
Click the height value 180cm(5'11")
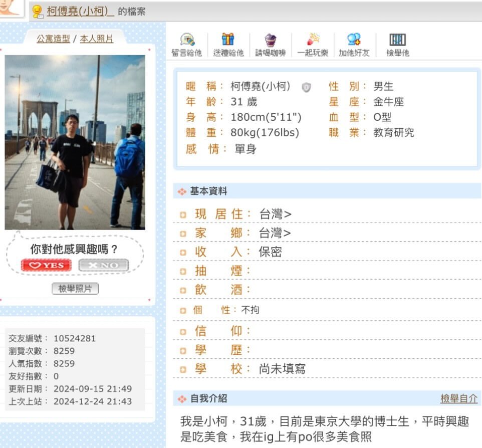click(x=266, y=117)
